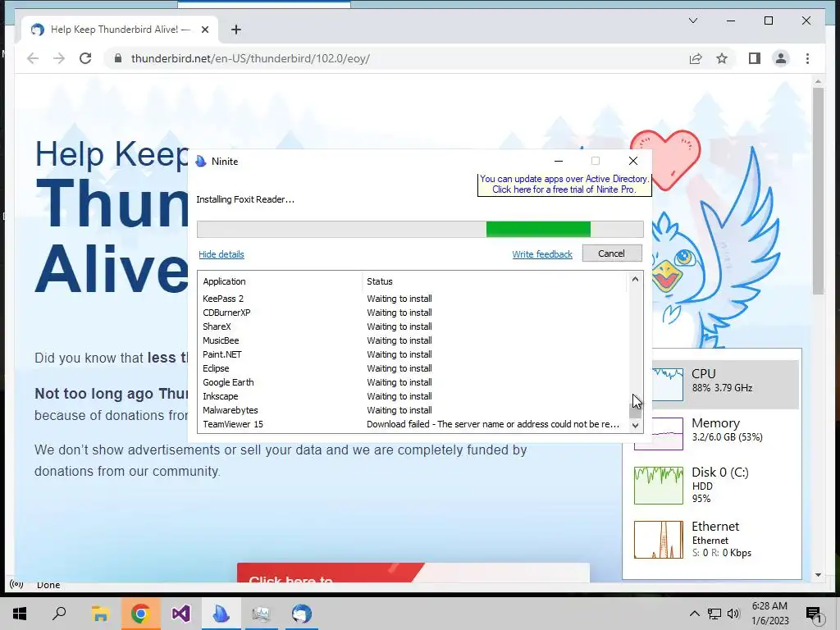The height and width of the screenshot is (630, 840).
Task: Select Malwarebytes row
Action: coord(413,410)
